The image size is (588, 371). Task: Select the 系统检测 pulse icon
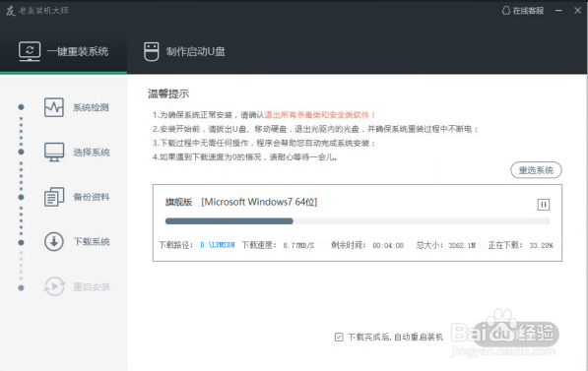click(x=54, y=107)
